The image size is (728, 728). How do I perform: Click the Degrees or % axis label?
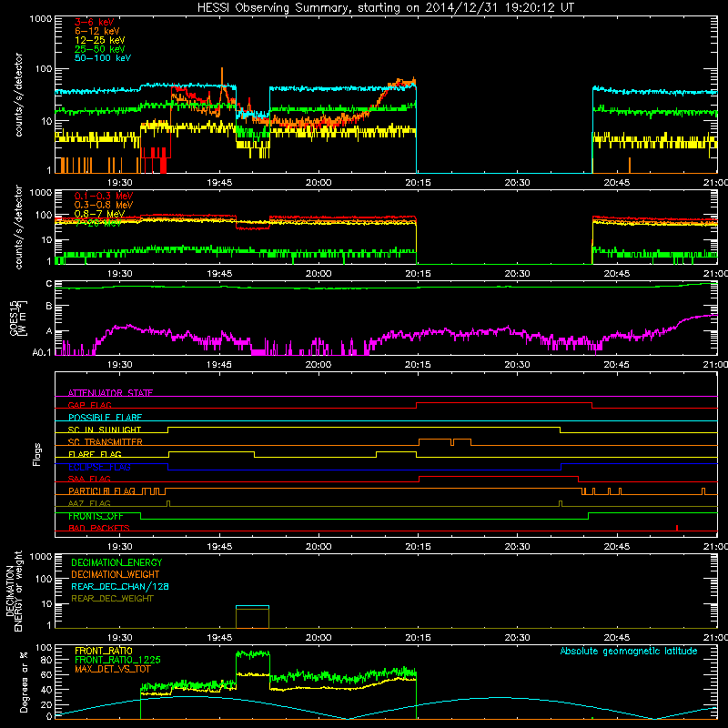point(24,682)
